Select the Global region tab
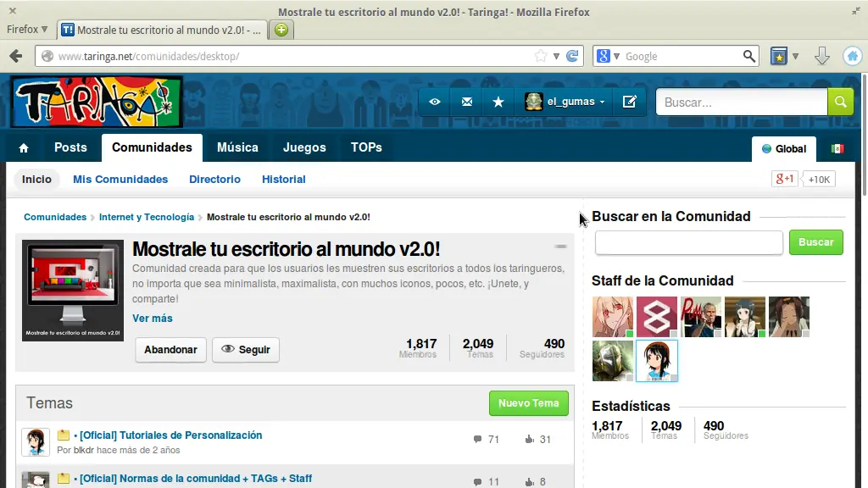Image resolution: width=868 pixels, height=488 pixels. pos(784,149)
